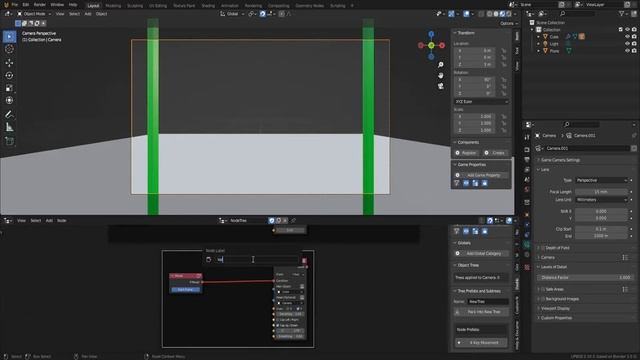Open the XYZ Euler rotation mode dropdown
The height and width of the screenshot is (360, 640).
(x=481, y=102)
